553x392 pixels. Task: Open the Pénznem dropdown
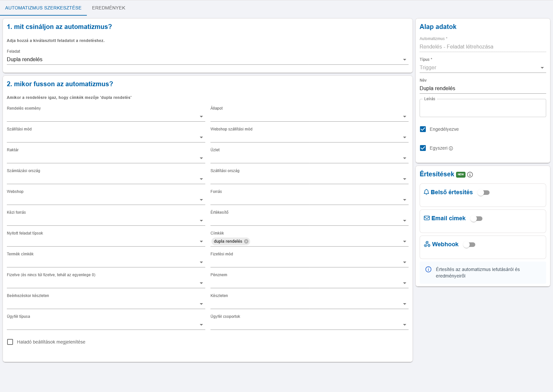click(309, 283)
